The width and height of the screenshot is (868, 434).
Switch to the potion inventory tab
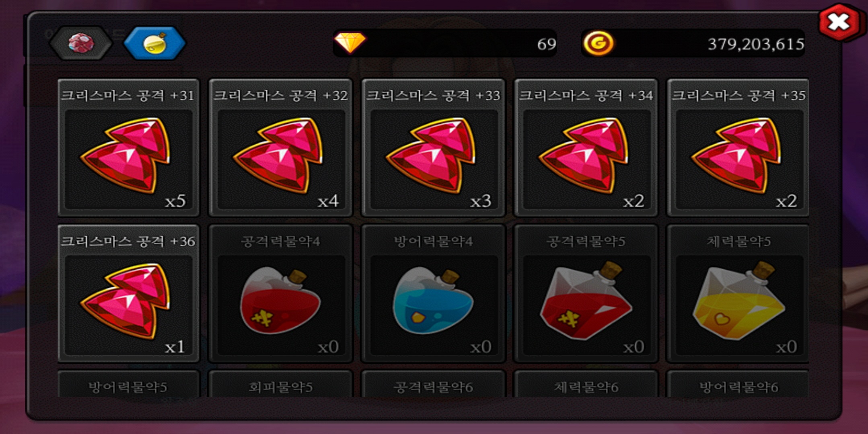click(155, 43)
